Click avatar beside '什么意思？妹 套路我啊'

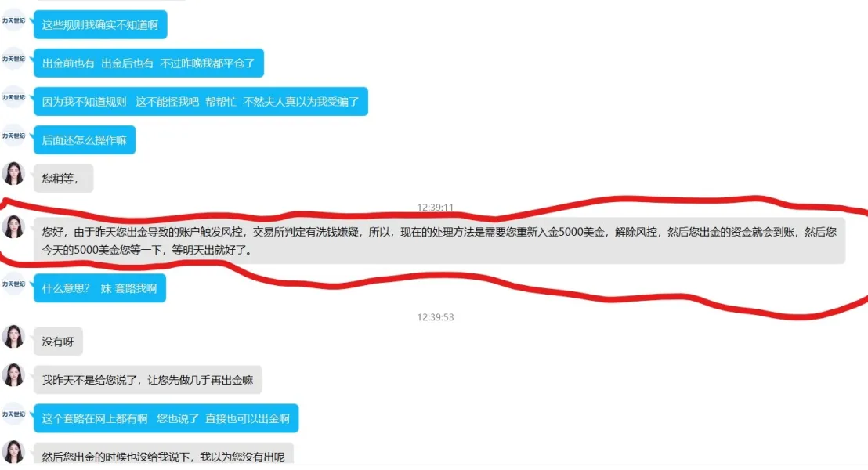tap(13, 284)
